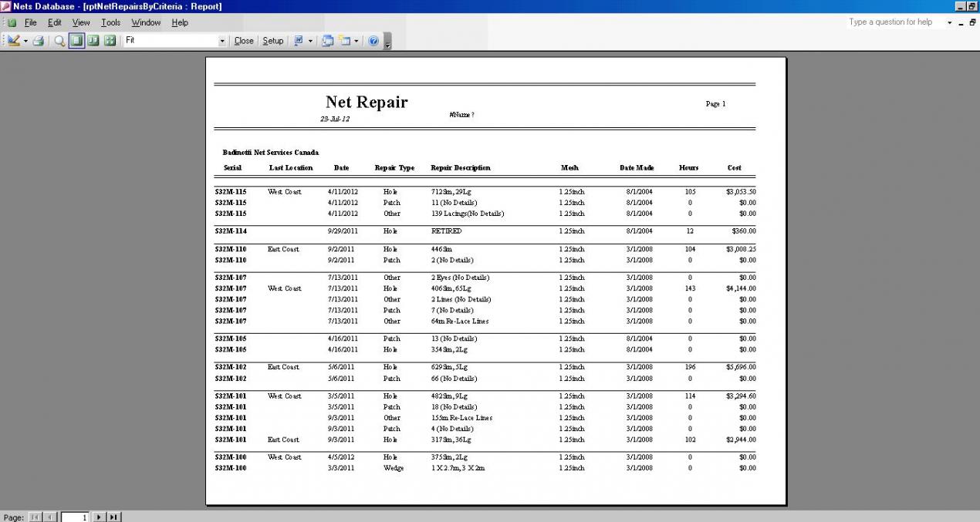Click the 23-Jul-12 report date
980x522 pixels.
click(x=335, y=120)
